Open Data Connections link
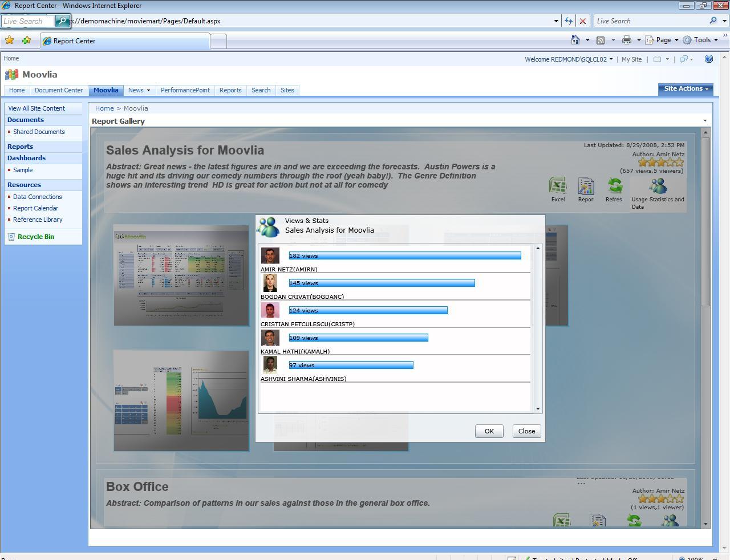This screenshot has width=730, height=560. [x=38, y=197]
